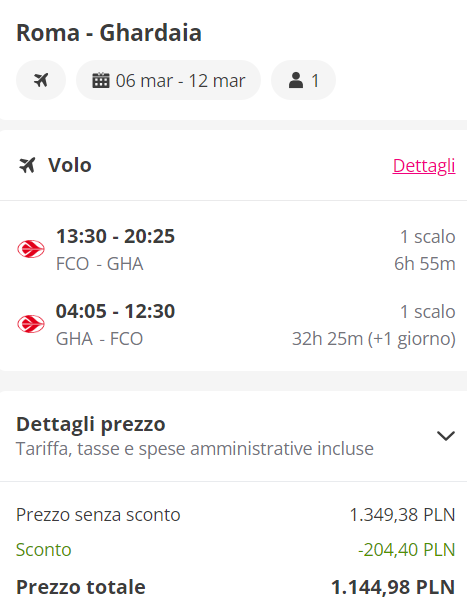Select the 06 mar - 12 mar dates

pyautogui.click(x=180, y=81)
